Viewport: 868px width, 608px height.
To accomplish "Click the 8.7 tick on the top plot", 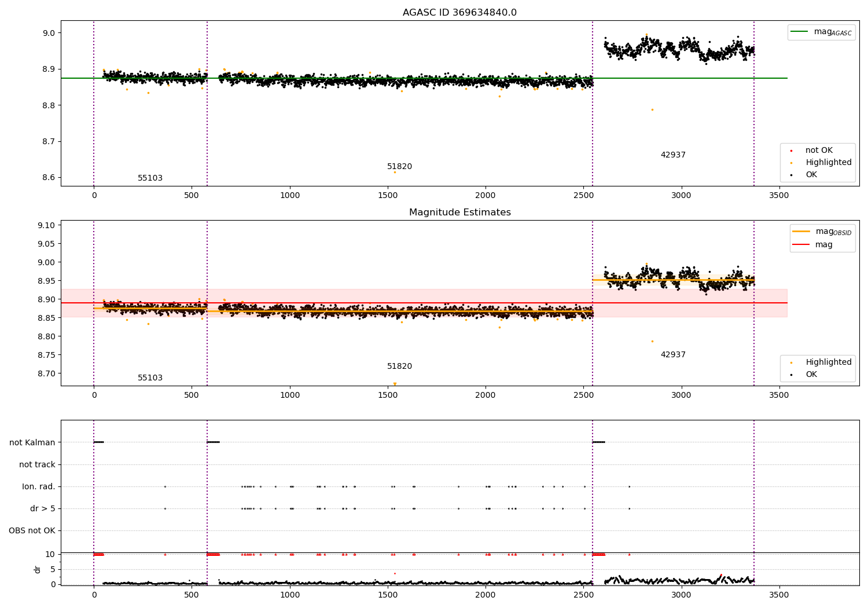I will [49, 142].
